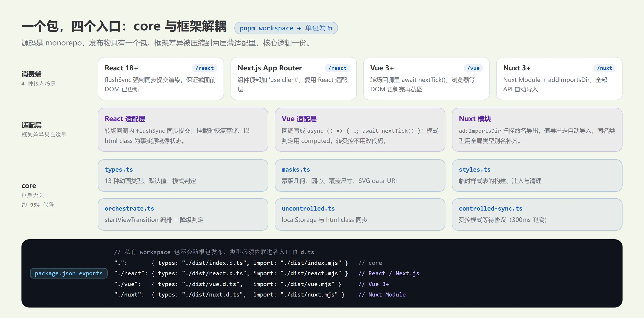Click the '框架差异只在这里' text

(x=44, y=135)
